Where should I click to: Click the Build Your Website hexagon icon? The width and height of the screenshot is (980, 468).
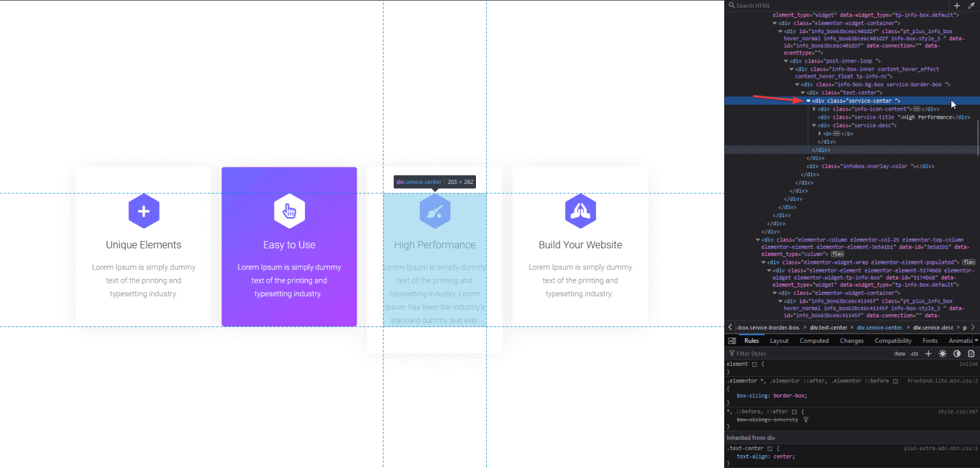[580, 211]
